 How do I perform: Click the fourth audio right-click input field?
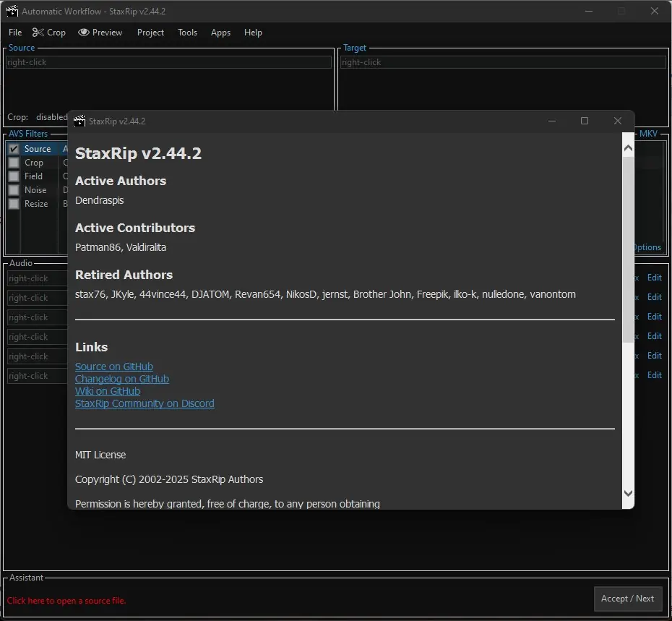click(x=38, y=337)
